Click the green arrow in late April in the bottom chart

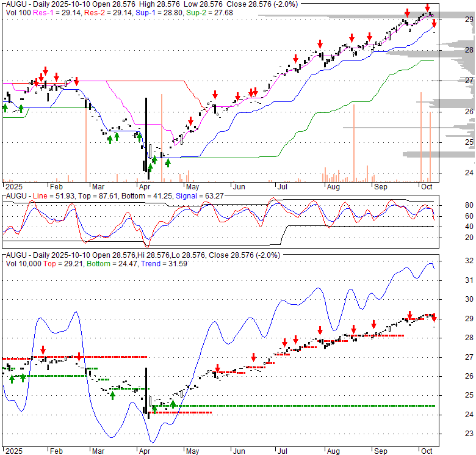pos(173,404)
